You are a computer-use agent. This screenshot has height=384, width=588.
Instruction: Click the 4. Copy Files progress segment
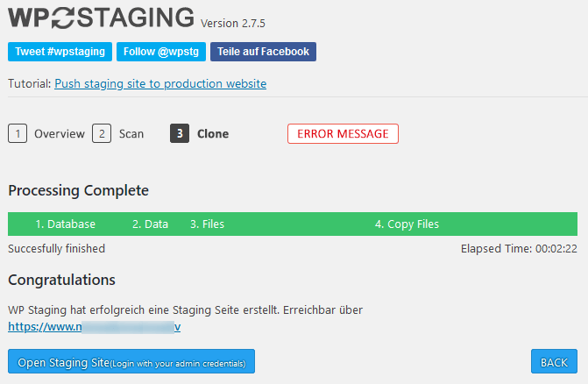point(407,224)
